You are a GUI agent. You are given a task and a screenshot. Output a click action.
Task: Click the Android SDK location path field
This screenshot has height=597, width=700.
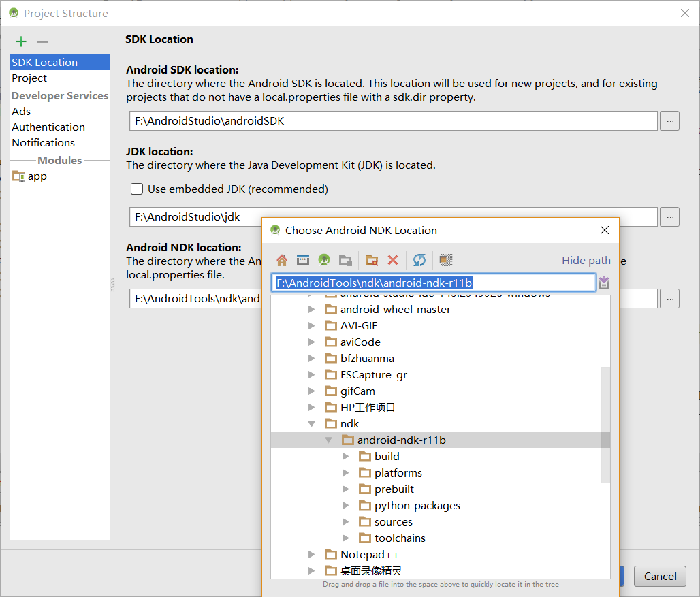pos(394,121)
